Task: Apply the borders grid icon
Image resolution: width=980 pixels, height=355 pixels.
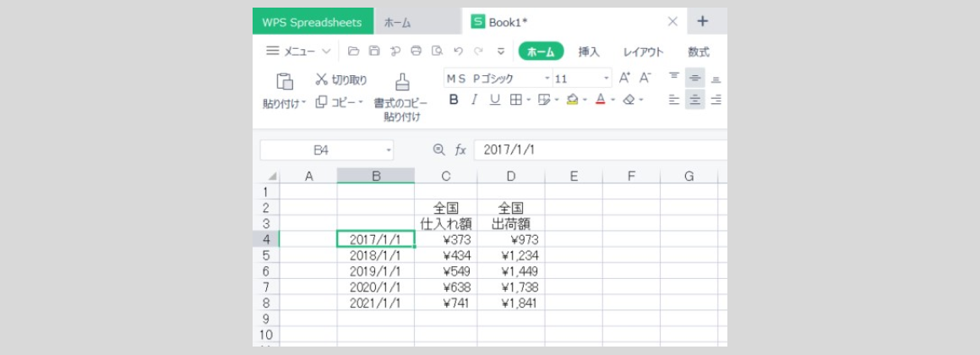Action: click(x=515, y=100)
